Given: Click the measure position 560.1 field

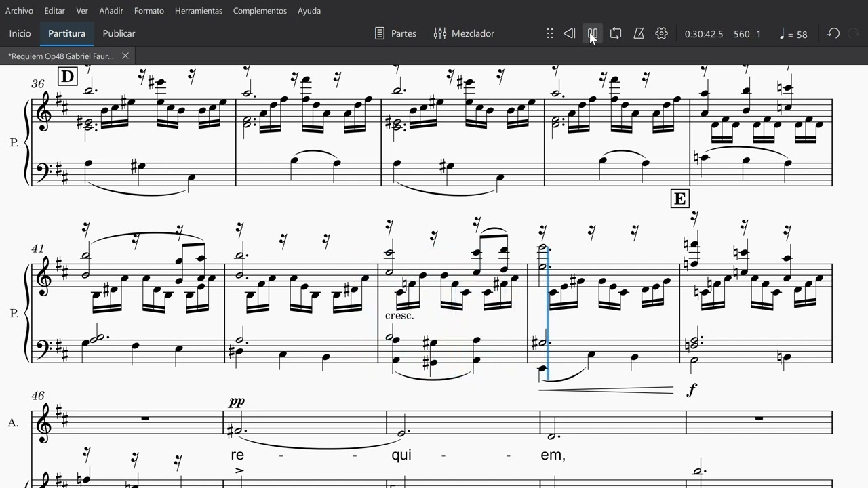Looking at the screenshot, I should [747, 34].
